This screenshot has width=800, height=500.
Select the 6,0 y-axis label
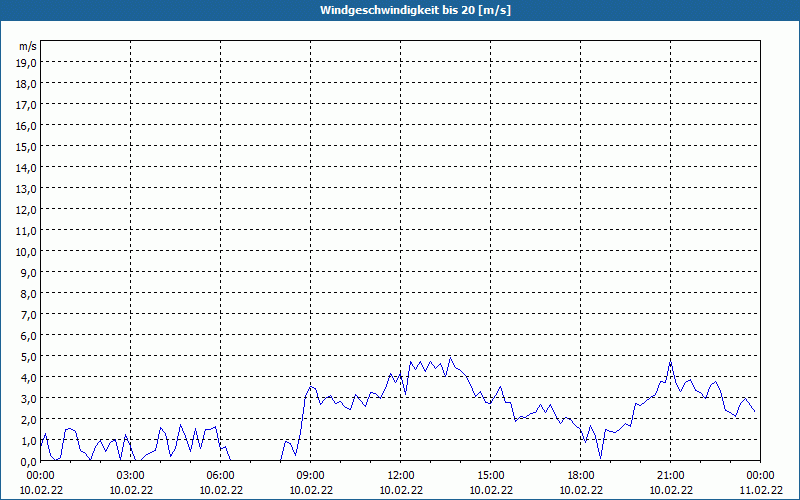point(29,336)
